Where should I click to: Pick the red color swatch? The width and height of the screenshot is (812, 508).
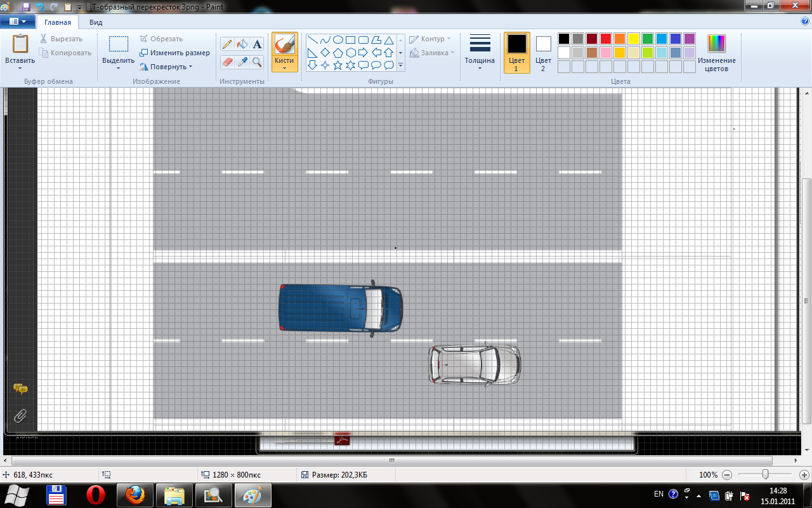pos(605,39)
